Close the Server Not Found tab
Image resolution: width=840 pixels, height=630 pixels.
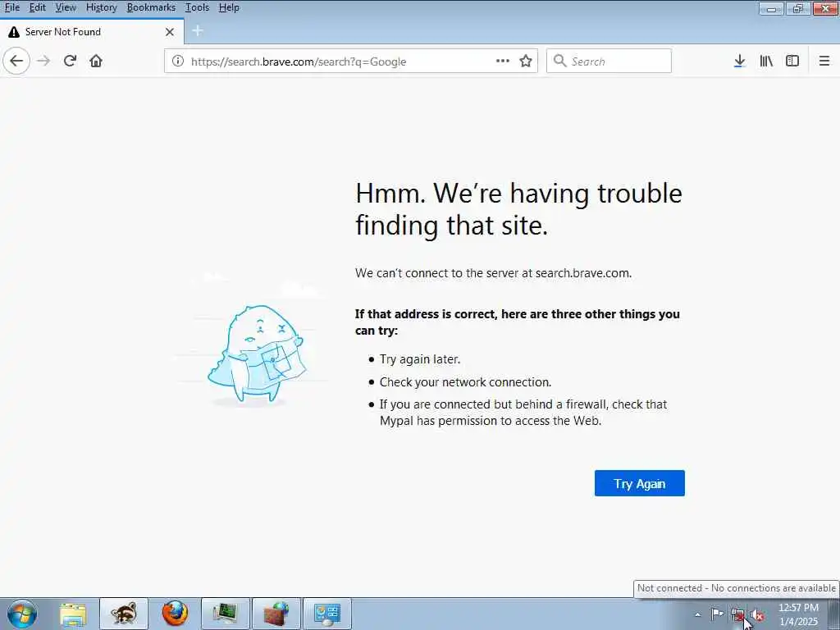(170, 32)
